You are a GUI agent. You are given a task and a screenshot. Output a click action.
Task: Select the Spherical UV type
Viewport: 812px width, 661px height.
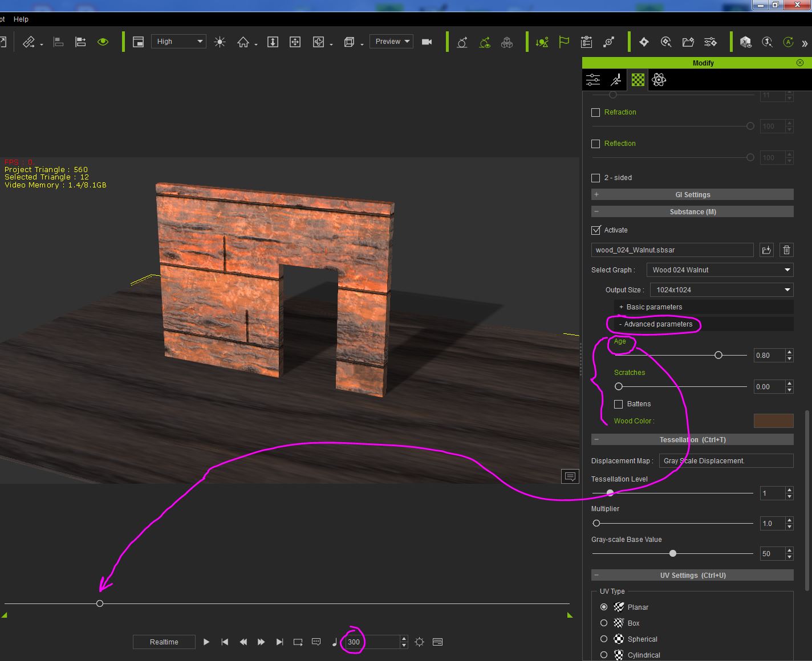point(604,639)
